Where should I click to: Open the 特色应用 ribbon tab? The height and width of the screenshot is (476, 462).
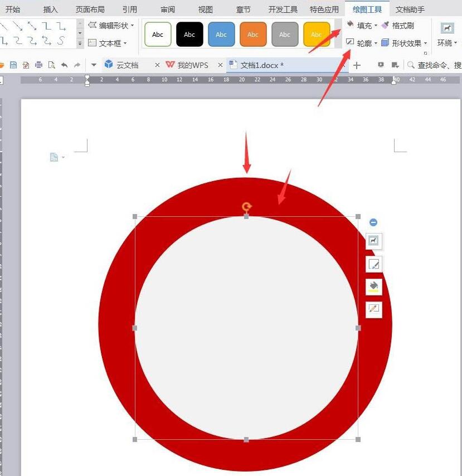click(x=324, y=9)
